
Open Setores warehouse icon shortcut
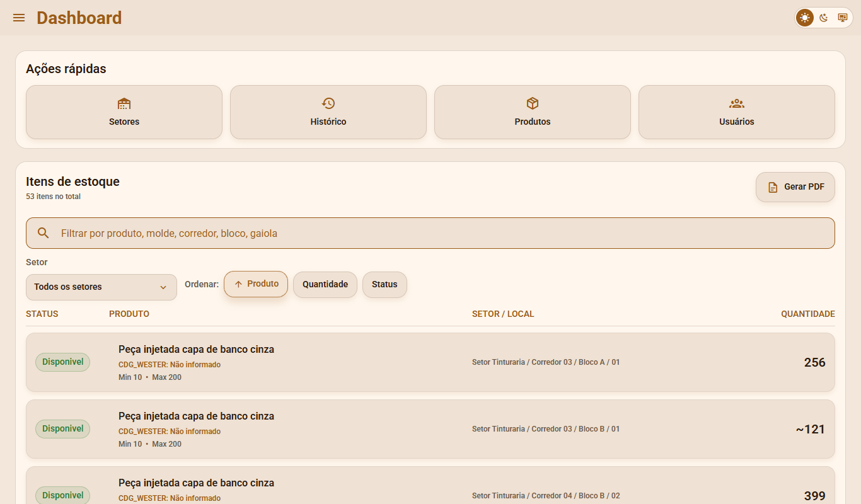[x=124, y=103]
